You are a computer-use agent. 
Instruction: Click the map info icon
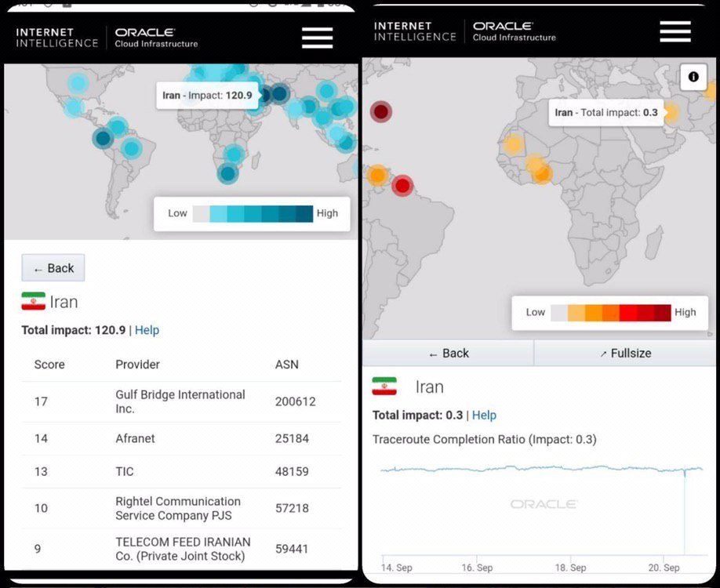693,77
